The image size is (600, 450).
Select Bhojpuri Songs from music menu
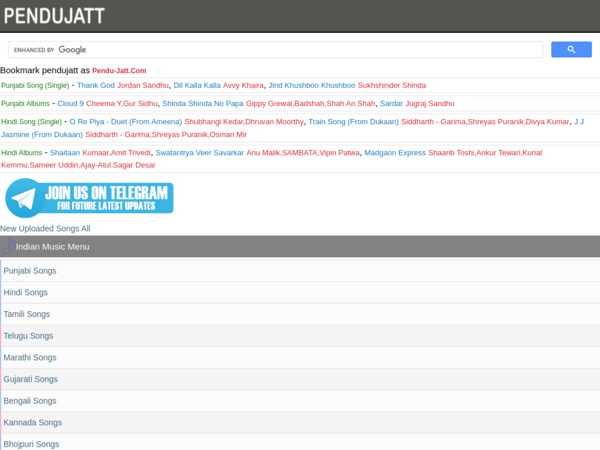[300, 443]
